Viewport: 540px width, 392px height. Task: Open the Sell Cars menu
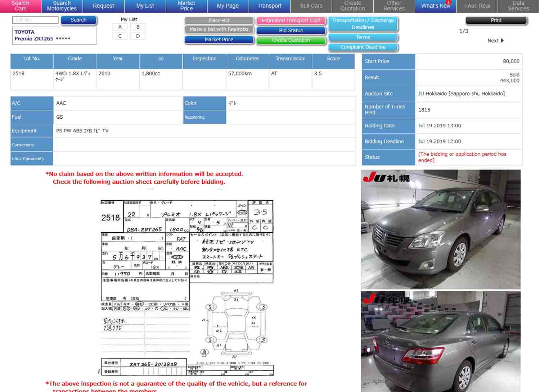click(x=311, y=6)
